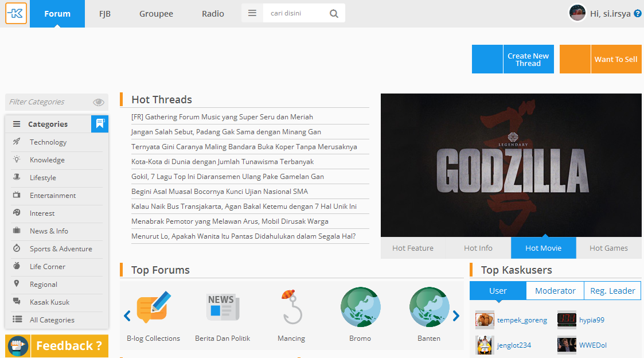
Task: Focus the Filter Categories input
Action: pos(49,102)
